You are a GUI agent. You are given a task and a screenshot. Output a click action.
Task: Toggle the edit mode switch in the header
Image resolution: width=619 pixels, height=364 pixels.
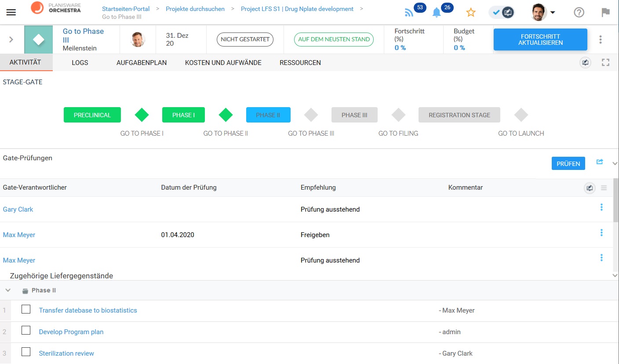click(502, 13)
